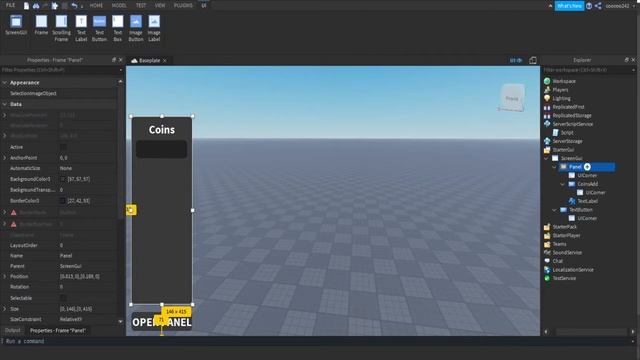Select Players service in Explorer
This screenshot has height=360, width=640.
[560, 90]
